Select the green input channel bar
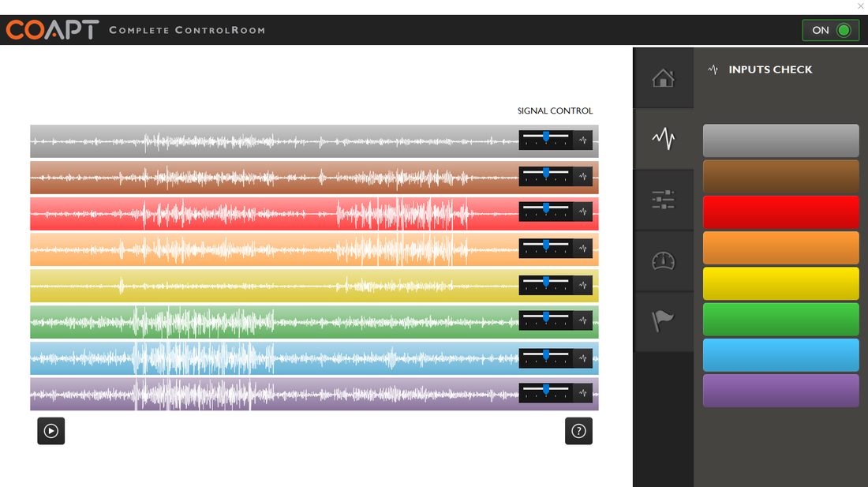Viewport: 868px width, 487px height. (x=780, y=319)
